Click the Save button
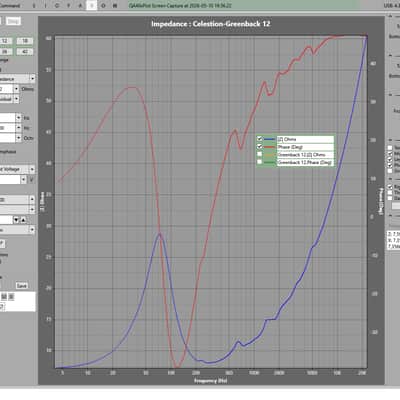The image size is (400, 400). [22, 286]
